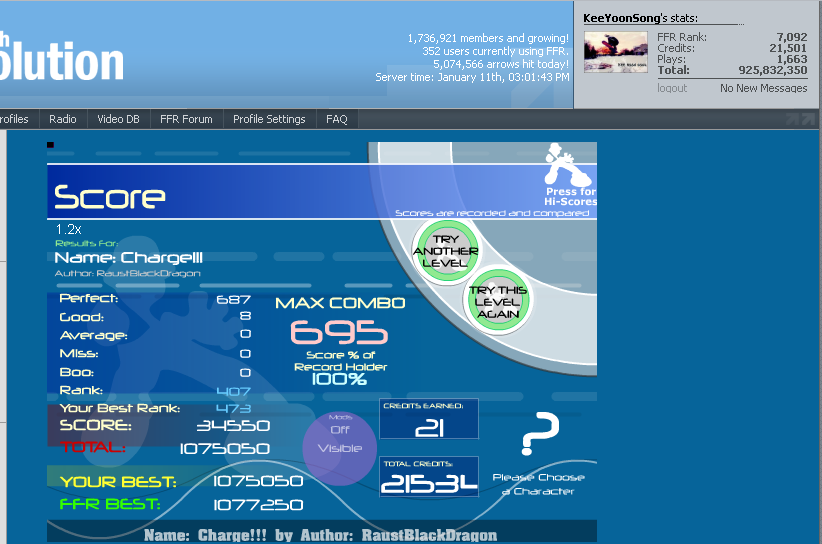Click the small black square above Score

[x=50, y=145]
